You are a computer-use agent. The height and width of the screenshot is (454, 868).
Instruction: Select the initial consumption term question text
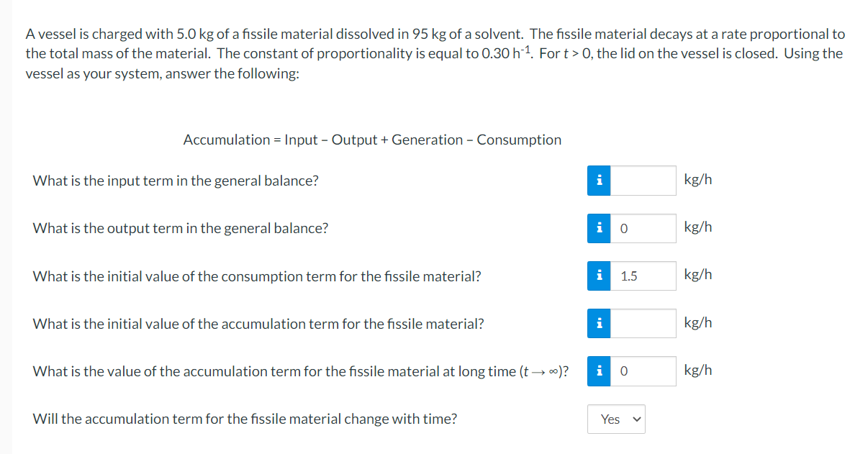tap(257, 276)
